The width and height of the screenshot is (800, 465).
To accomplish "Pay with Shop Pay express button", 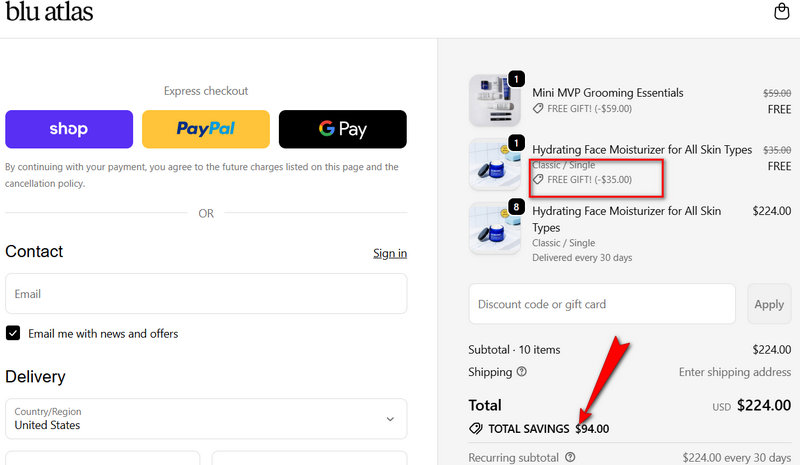I will pyautogui.click(x=69, y=129).
